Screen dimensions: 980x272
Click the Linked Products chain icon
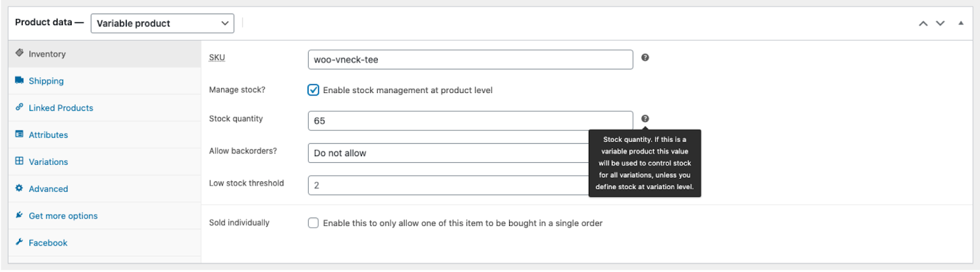[x=20, y=107]
